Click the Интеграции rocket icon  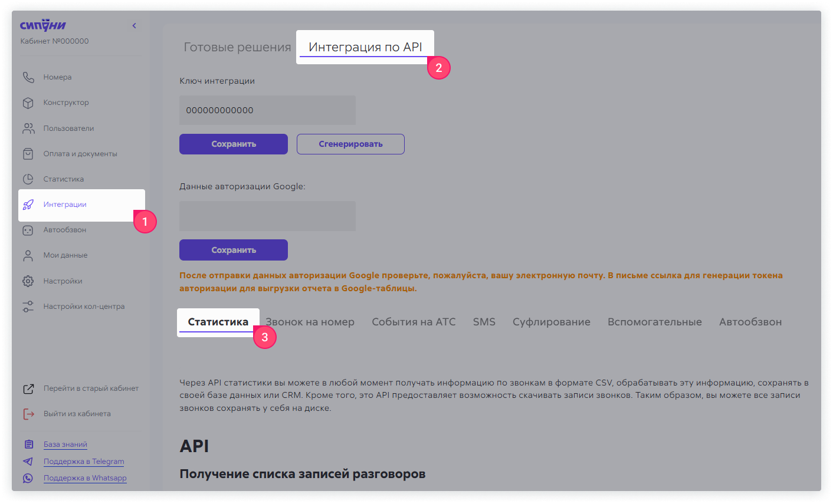coord(27,205)
